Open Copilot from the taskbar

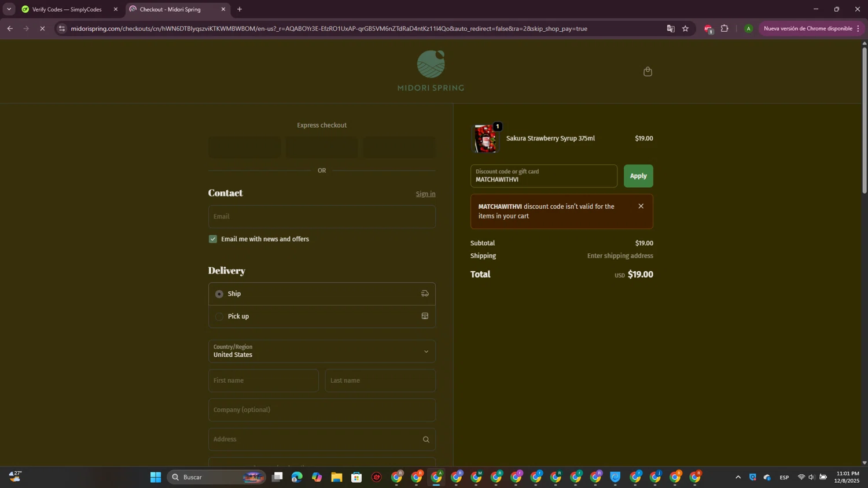(x=317, y=477)
